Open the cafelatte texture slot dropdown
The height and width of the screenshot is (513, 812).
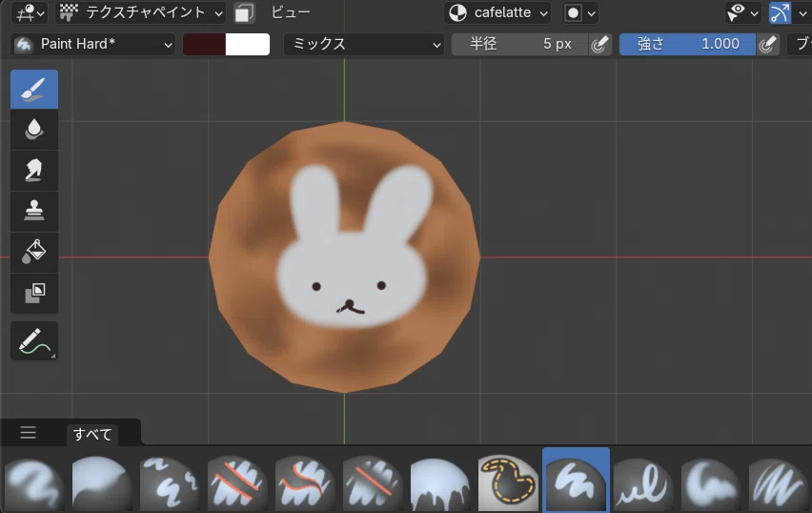coord(497,13)
